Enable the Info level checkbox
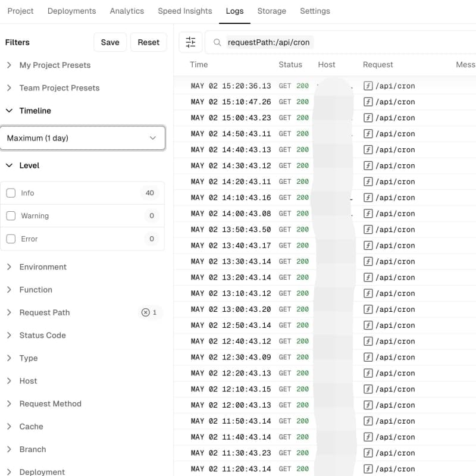This screenshot has width=476, height=476. pos(11,193)
